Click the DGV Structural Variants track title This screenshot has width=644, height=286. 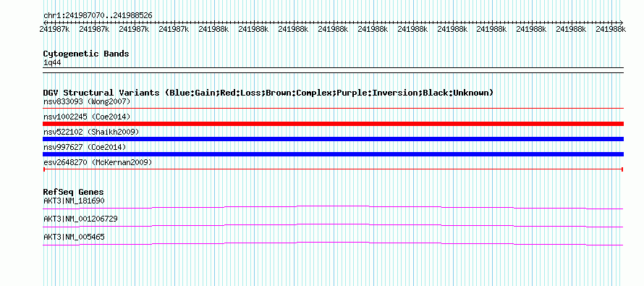(268, 93)
